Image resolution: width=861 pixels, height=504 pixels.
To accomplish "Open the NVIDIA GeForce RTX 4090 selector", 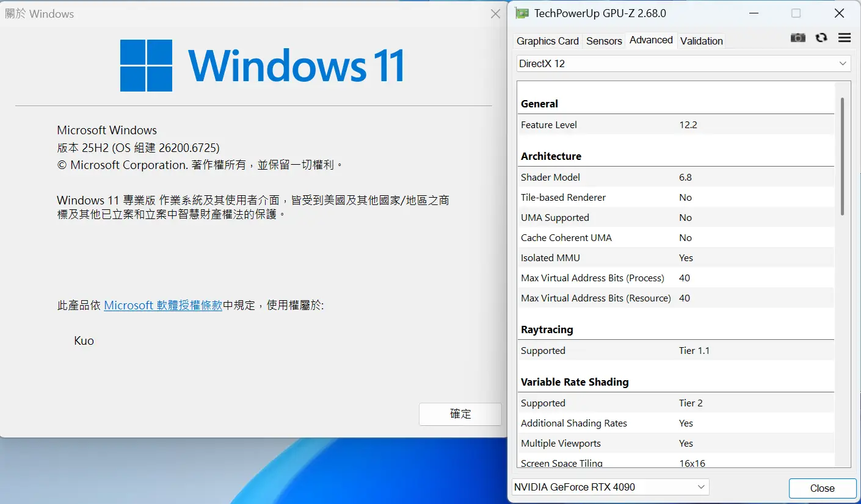I will pos(609,487).
